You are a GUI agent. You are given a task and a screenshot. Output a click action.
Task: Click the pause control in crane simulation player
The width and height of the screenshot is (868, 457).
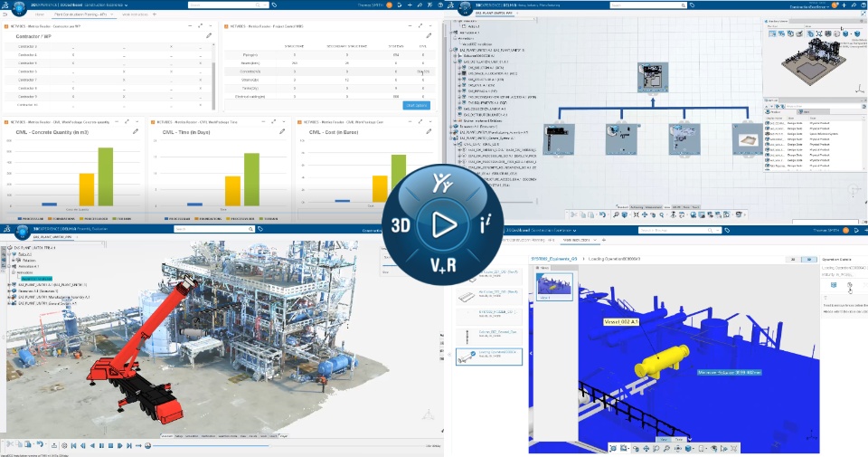101,445
